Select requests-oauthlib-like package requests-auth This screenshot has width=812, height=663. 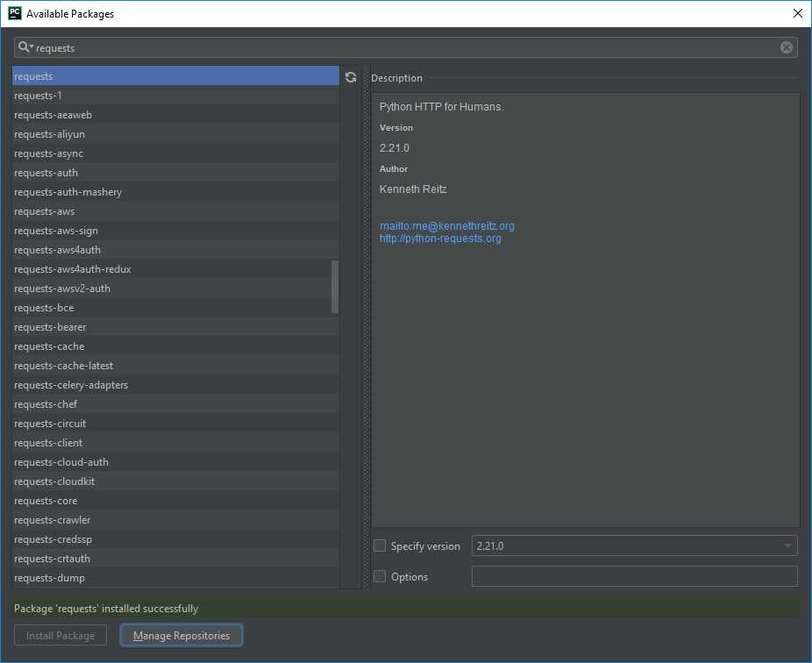[x=46, y=173]
